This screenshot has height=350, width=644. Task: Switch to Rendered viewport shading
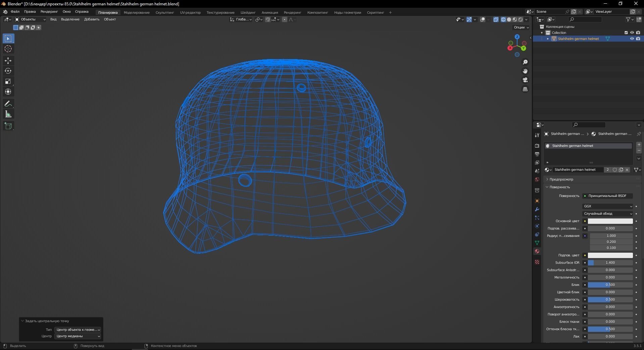coord(521,19)
